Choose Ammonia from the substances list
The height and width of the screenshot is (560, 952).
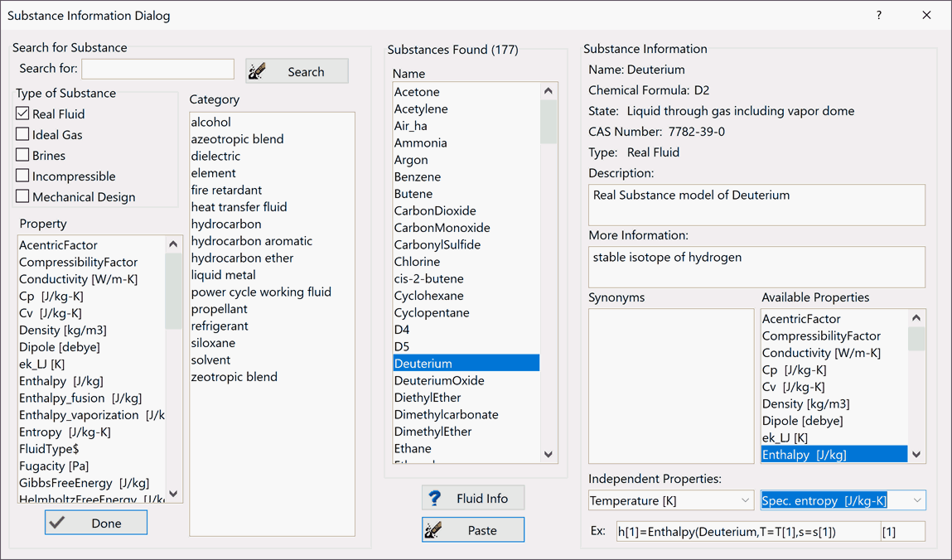420,142
